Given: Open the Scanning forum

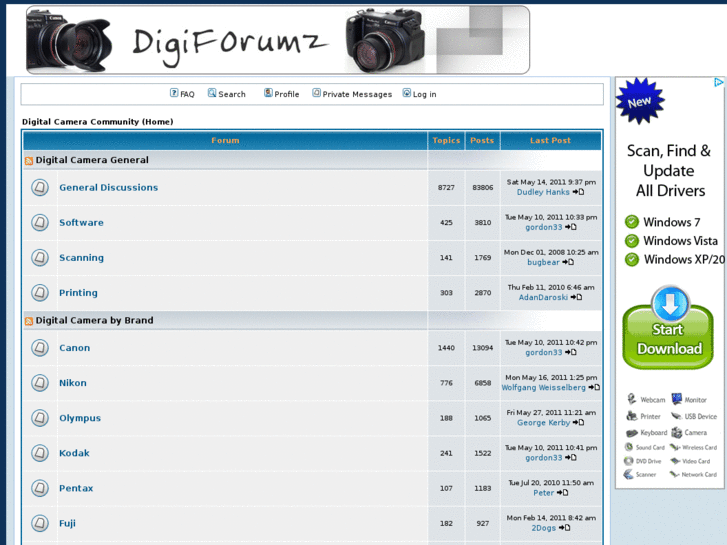Looking at the screenshot, I should click(81, 258).
